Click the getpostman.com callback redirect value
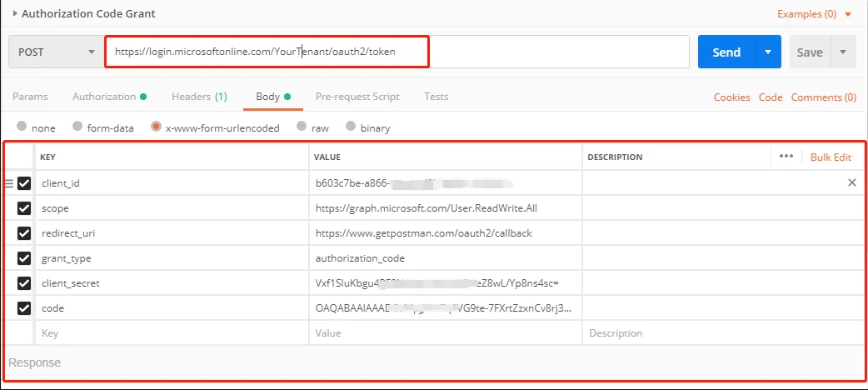This screenshot has width=868, height=390. tap(446, 233)
